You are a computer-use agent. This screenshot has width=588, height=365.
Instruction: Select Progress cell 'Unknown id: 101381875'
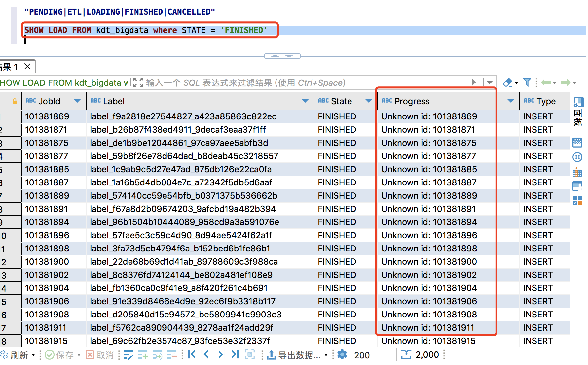point(449,143)
